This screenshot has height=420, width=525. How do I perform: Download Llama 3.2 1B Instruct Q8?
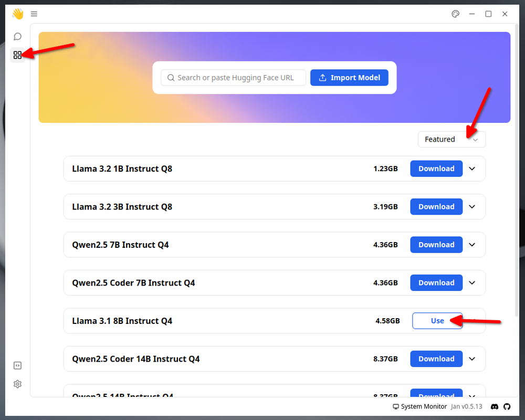436,169
